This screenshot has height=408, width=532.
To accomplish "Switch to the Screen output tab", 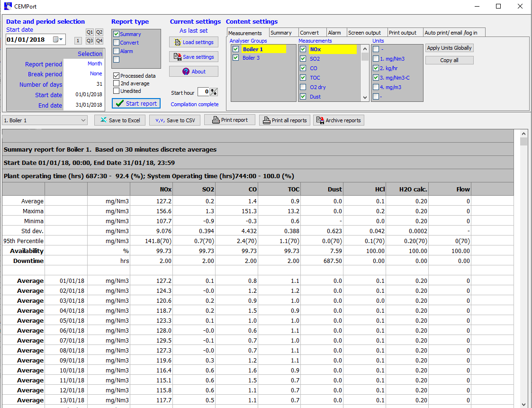I will [364, 33].
